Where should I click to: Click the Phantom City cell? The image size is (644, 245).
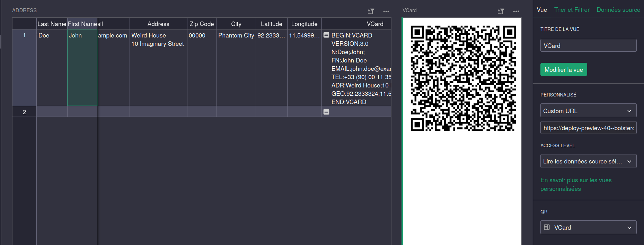pyautogui.click(x=236, y=35)
